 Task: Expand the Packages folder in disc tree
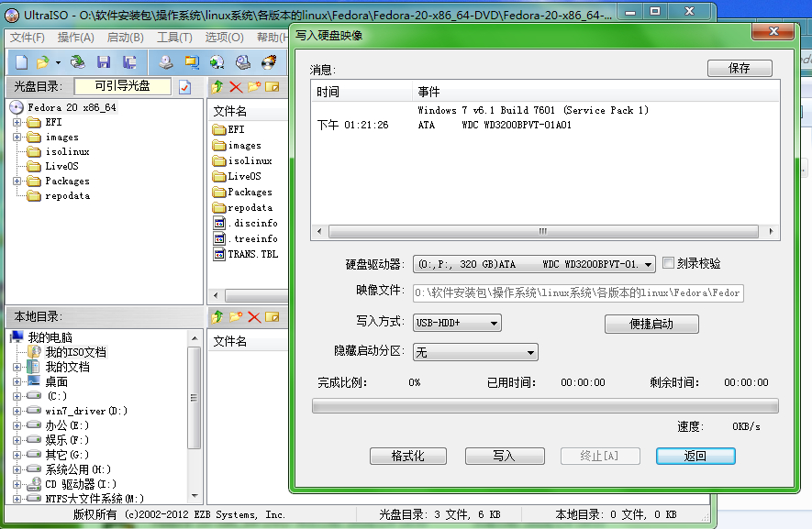(17, 182)
